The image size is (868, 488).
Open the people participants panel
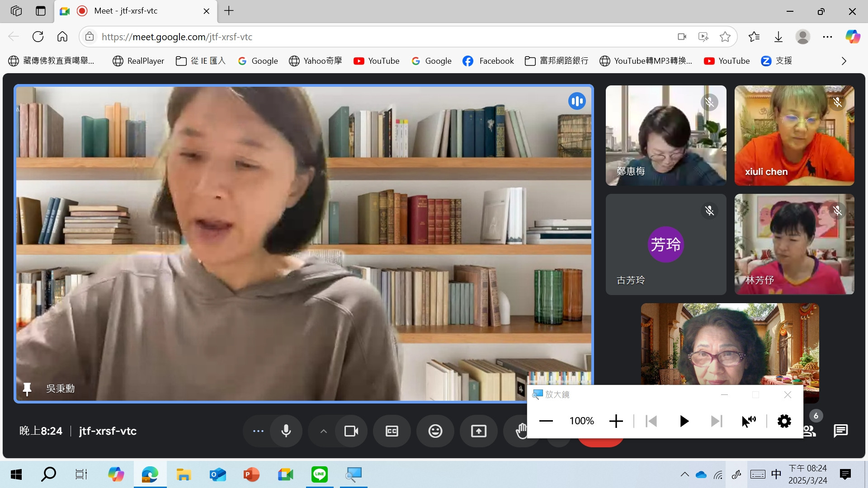click(x=810, y=431)
